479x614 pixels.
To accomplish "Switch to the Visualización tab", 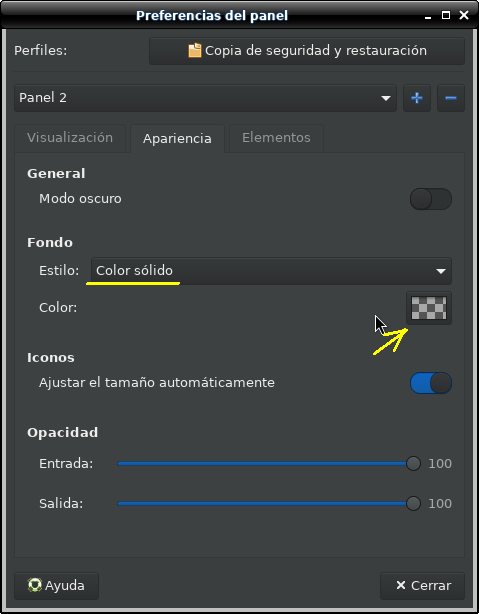I will [70, 138].
